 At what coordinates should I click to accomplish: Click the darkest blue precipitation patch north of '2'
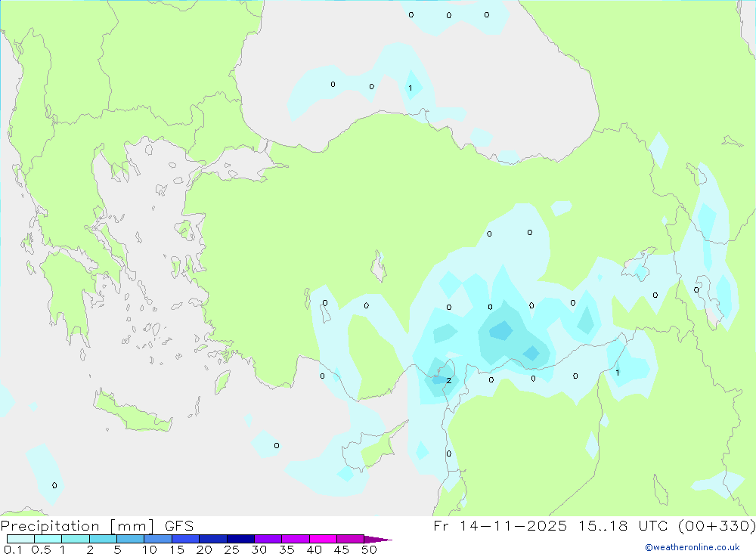(x=501, y=331)
